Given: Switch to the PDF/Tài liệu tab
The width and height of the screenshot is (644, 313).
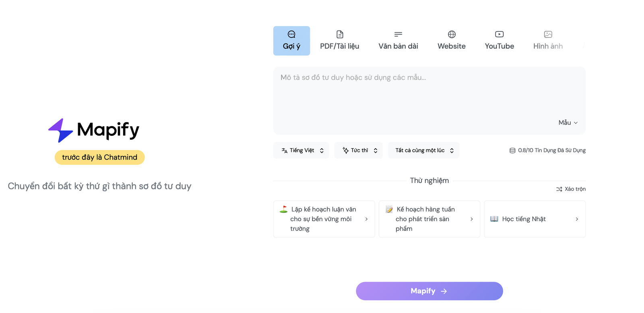Looking at the screenshot, I should point(339,40).
